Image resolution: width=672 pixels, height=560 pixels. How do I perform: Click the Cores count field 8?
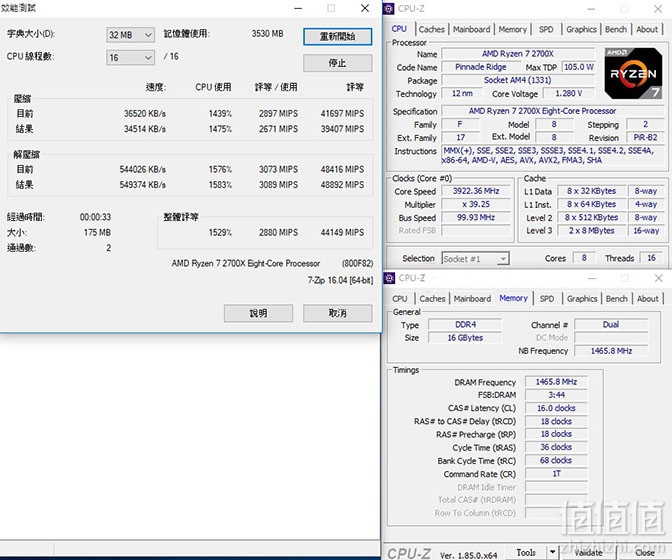point(584,258)
